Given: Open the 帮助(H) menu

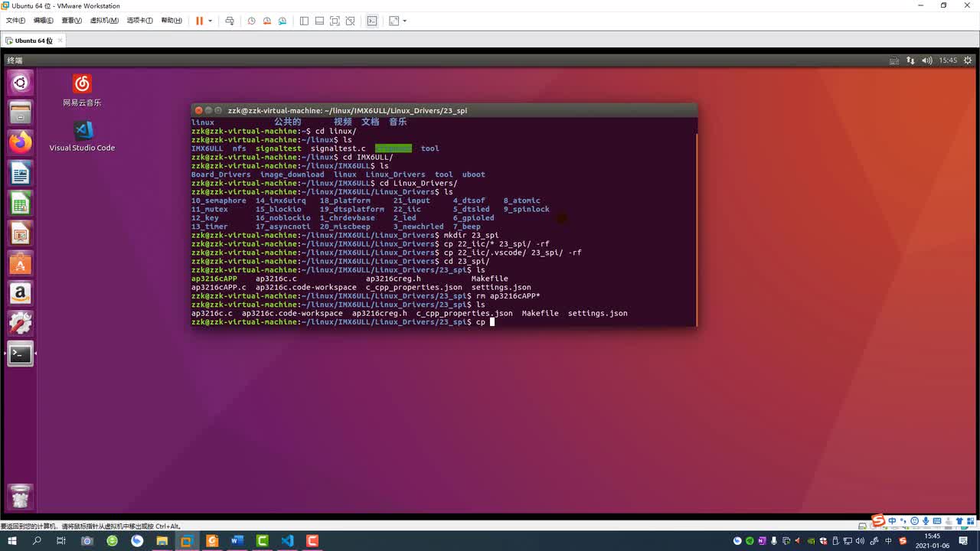Looking at the screenshot, I should [x=171, y=21].
